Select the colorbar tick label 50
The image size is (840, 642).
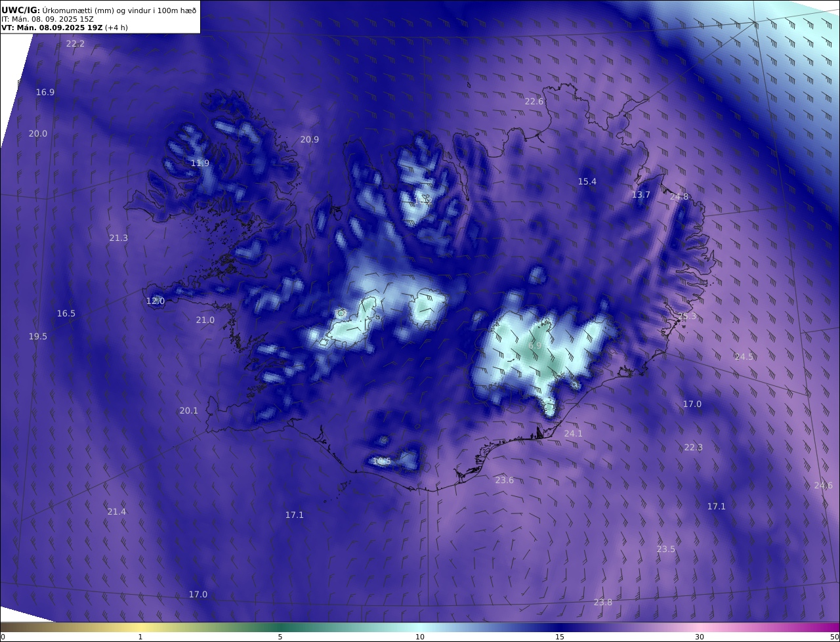[834, 637]
